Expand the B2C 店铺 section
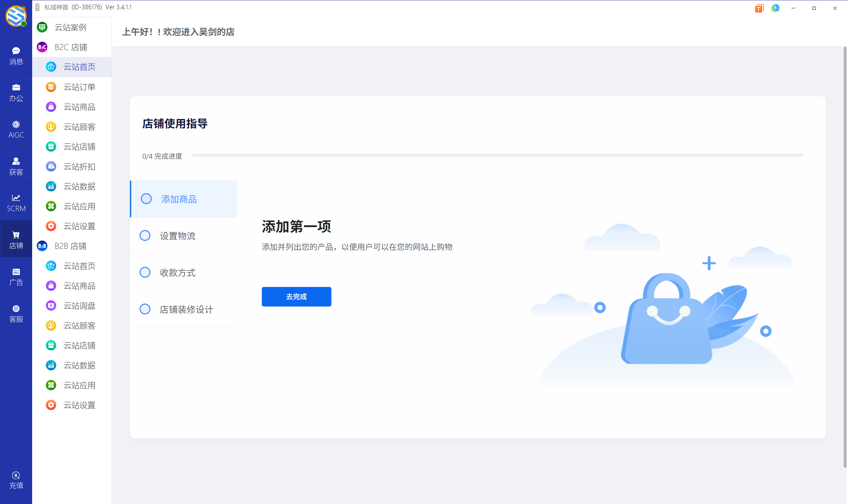The width and height of the screenshot is (848, 504). (x=71, y=47)
